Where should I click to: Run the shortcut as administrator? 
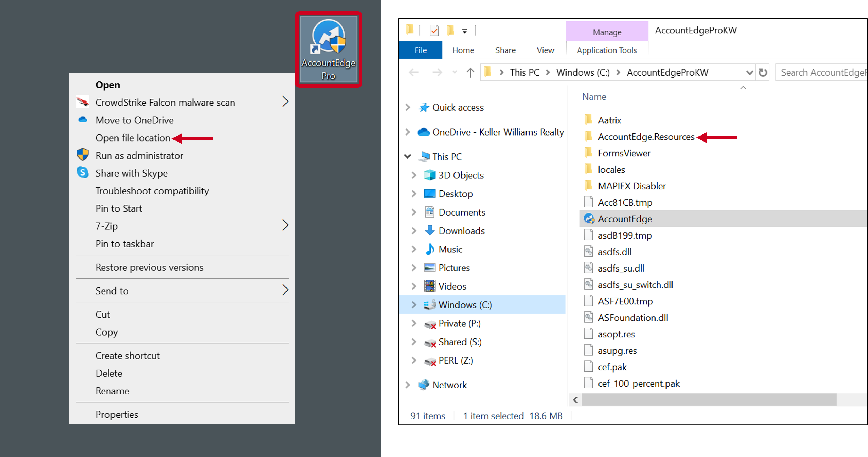point(139,155)
